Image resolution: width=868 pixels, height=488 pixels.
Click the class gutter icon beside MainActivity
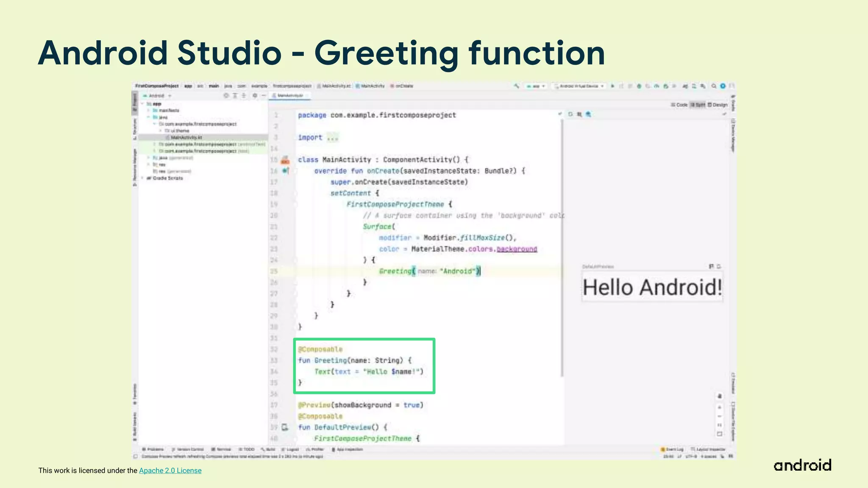point(285,160)
